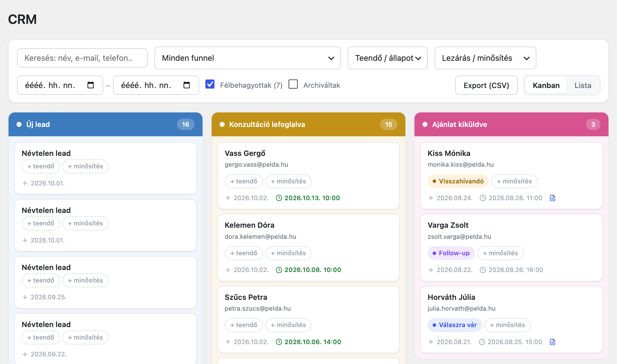Enable the Archiváltak checkbox
Image resolution: width=617 pixels, height=364 pixels.
point(293,84)
